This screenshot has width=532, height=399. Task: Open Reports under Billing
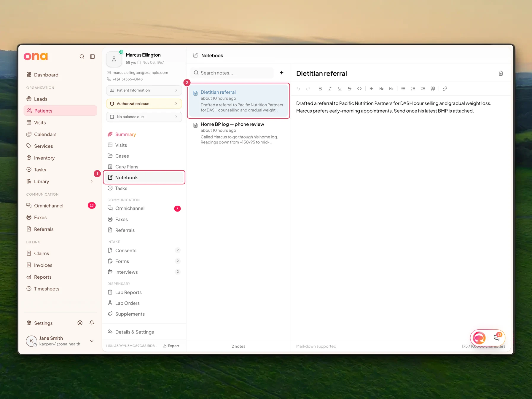pyautogui.click(x=60, y=277)
